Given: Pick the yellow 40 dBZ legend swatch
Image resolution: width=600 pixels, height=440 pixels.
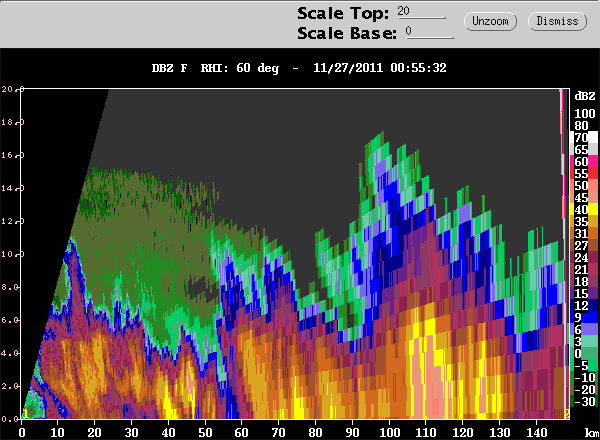Looking at the screenshot, I should (584, 209).
